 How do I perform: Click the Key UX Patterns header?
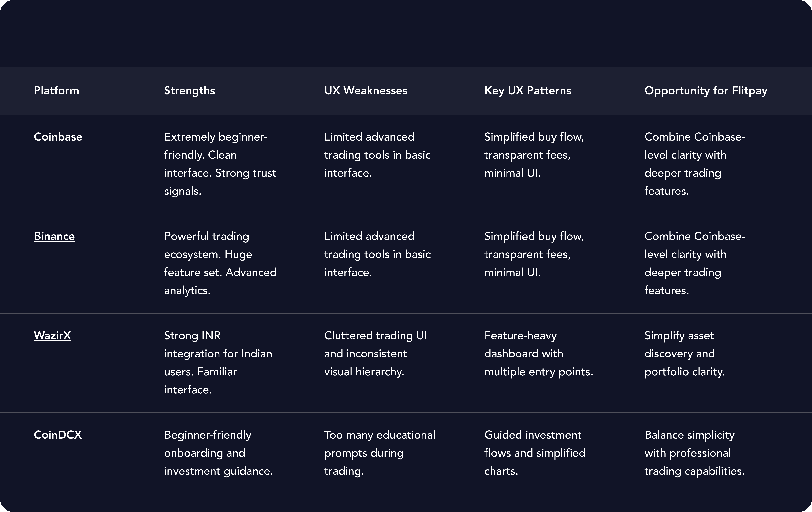[528, 90]
